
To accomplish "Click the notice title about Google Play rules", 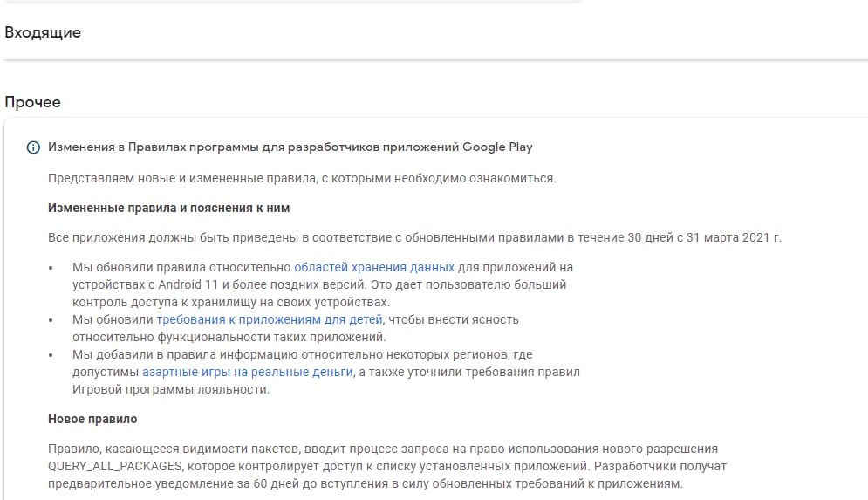I will tap(290, 147).
